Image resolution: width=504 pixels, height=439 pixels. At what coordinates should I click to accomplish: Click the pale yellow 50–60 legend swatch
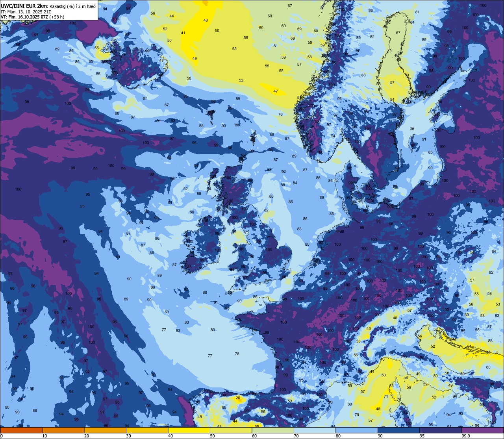tap(231, 430)
